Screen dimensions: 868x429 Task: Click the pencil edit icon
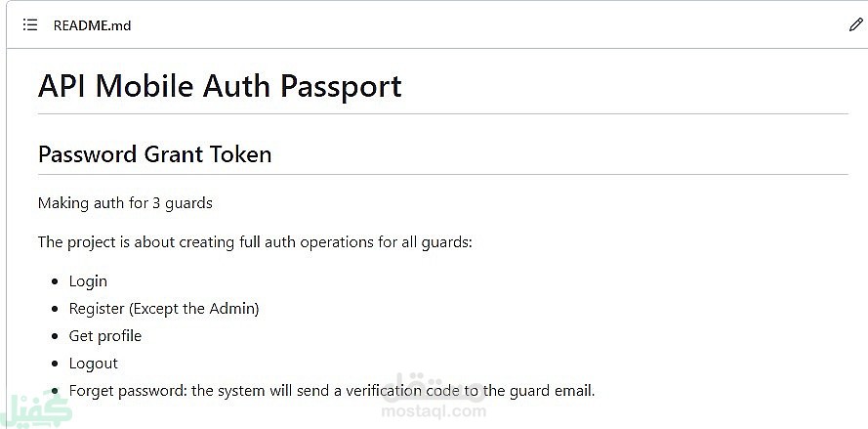(855, 25)
